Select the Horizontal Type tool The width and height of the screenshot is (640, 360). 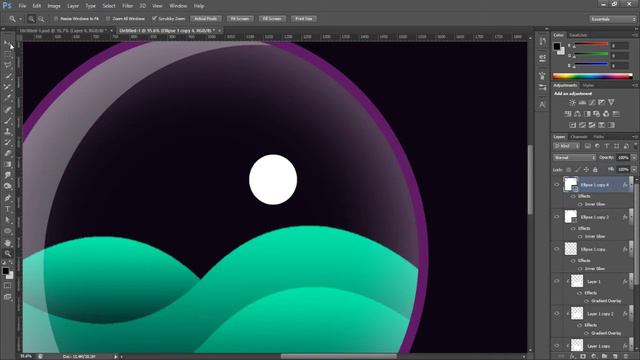pos(8,209)
